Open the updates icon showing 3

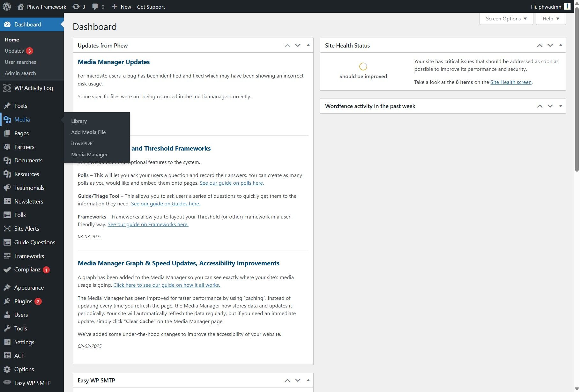(79, 7)
